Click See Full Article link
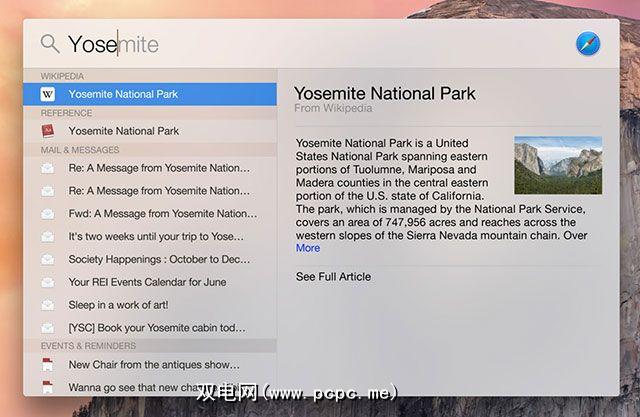Viewport: 640px width, 417px height. pos(333,277)
